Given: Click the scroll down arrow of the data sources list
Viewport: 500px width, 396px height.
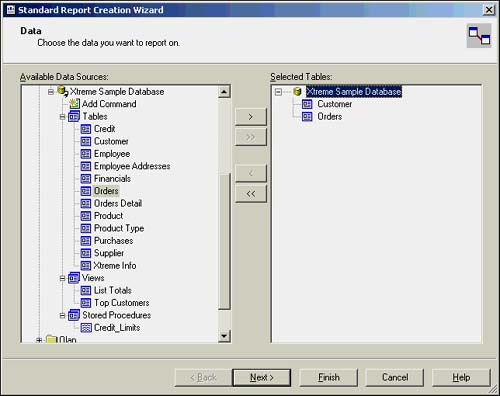Looking at the screenshot, I should pyautogui.click(x=224, y=336).
